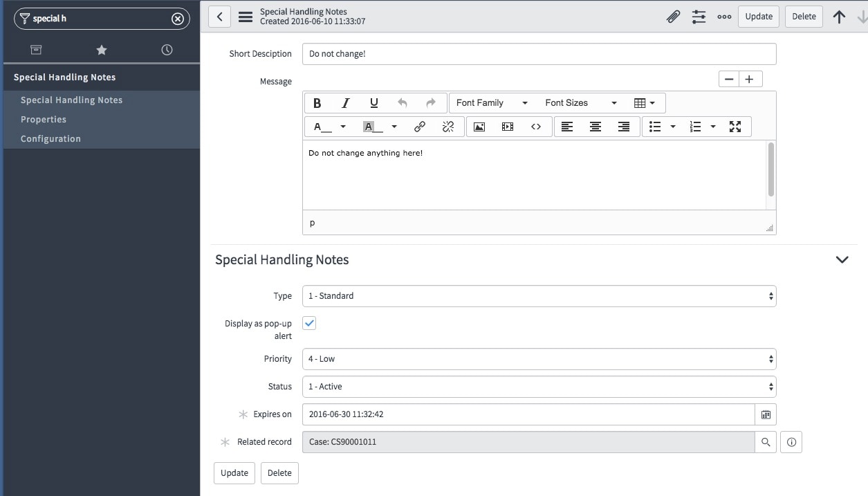Toggle fullscreen editor mode

point(735,127)
